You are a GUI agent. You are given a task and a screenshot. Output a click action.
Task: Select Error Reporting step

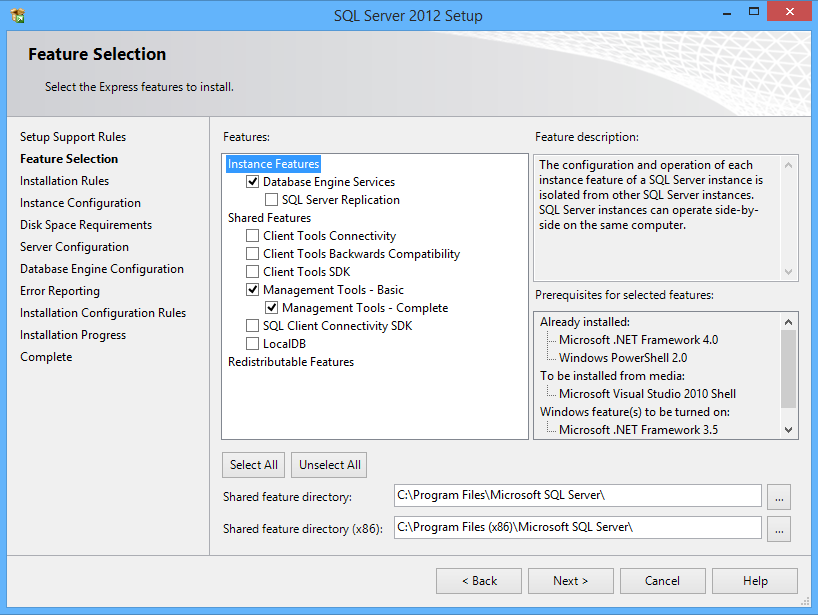[60, 291]
